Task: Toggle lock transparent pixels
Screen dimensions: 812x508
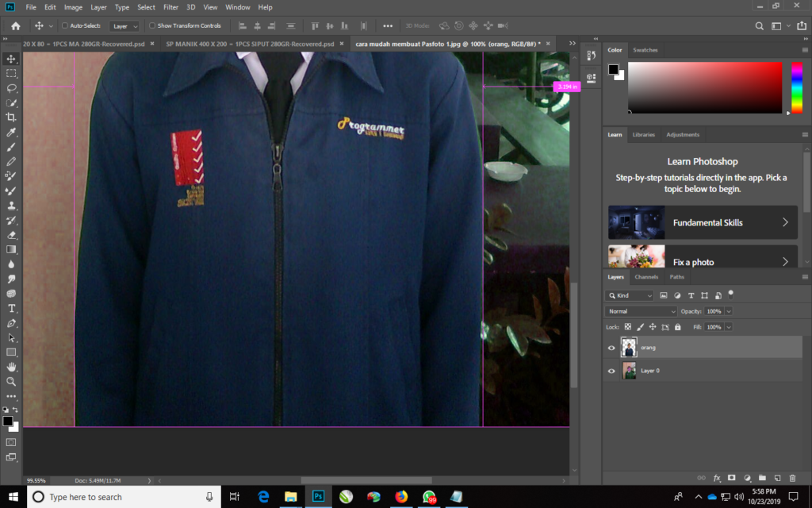Action: coord(628,327)
